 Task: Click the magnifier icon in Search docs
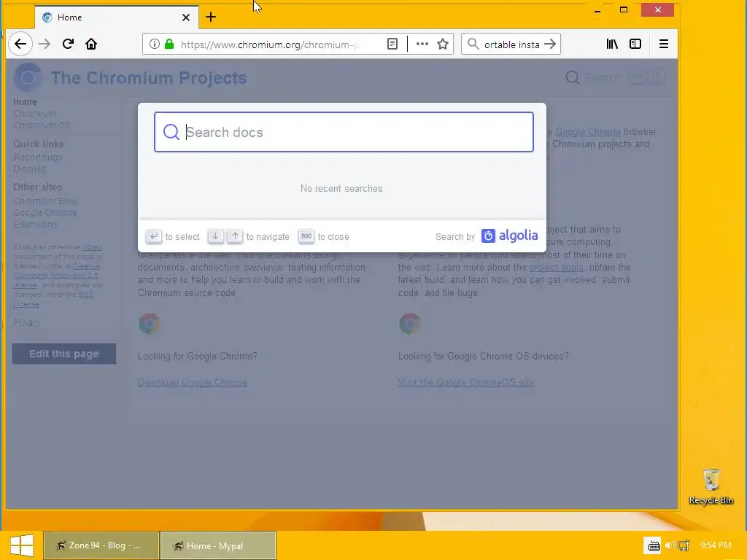click(x=171, y=132)
